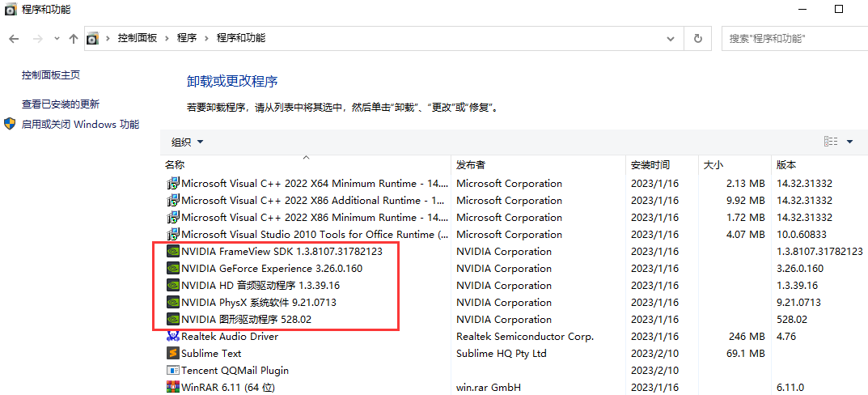Go up one level with up arrow

pyautogui.click(x=73, y=39)
